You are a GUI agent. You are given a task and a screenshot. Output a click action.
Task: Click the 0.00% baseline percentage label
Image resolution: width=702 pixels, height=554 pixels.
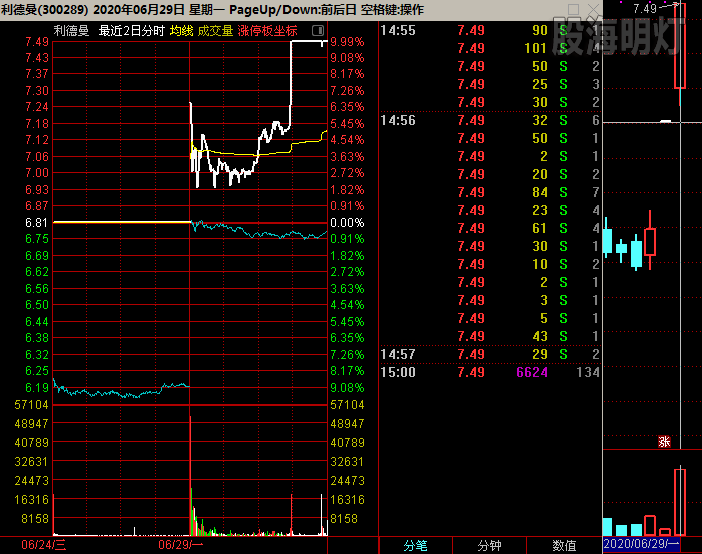coord(347,223)
